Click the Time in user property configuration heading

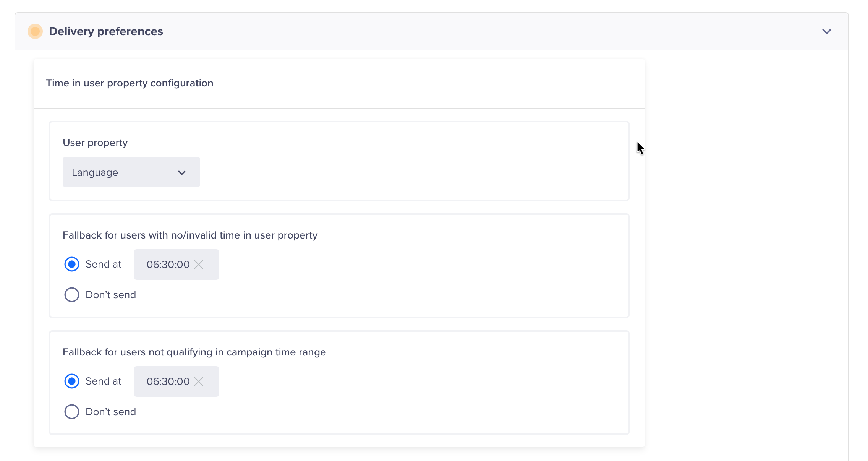click(x=130, y=83)
